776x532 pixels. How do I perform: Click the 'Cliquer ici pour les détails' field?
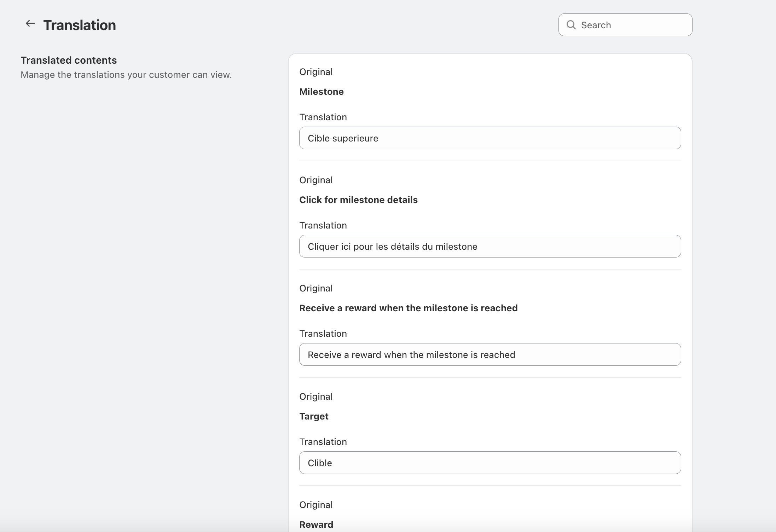[490, 246]
